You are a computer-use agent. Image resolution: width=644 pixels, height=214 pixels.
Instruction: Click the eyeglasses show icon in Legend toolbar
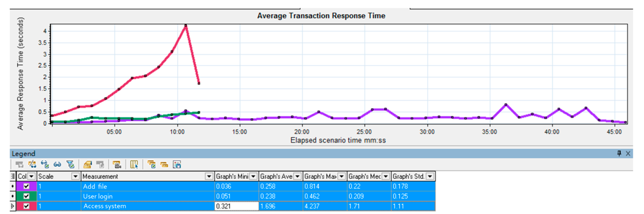click(x=57, y=164)
